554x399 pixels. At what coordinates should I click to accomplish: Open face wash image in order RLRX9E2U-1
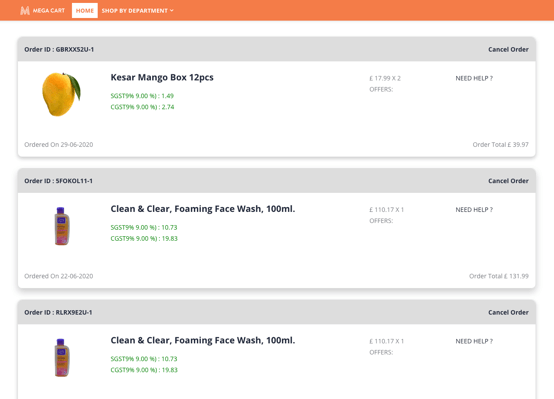62,358
